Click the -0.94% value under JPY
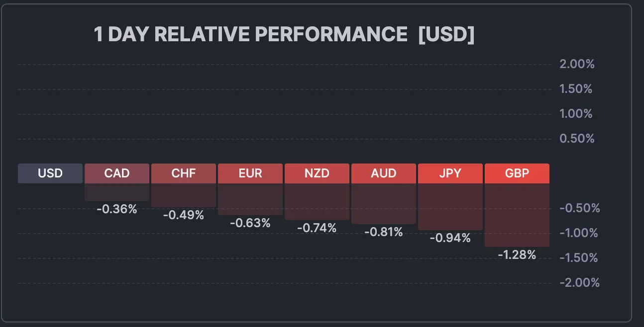This screenshot has width=644, height=327. [x=450, y=238]
